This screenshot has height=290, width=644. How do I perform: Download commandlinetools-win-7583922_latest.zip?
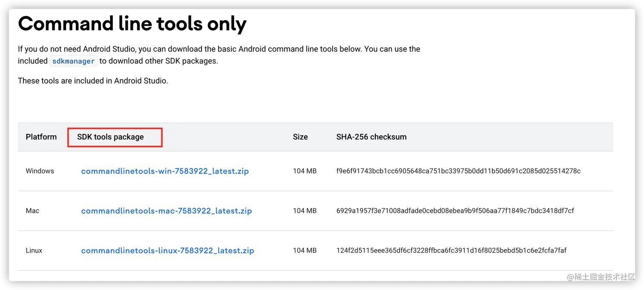165,171
